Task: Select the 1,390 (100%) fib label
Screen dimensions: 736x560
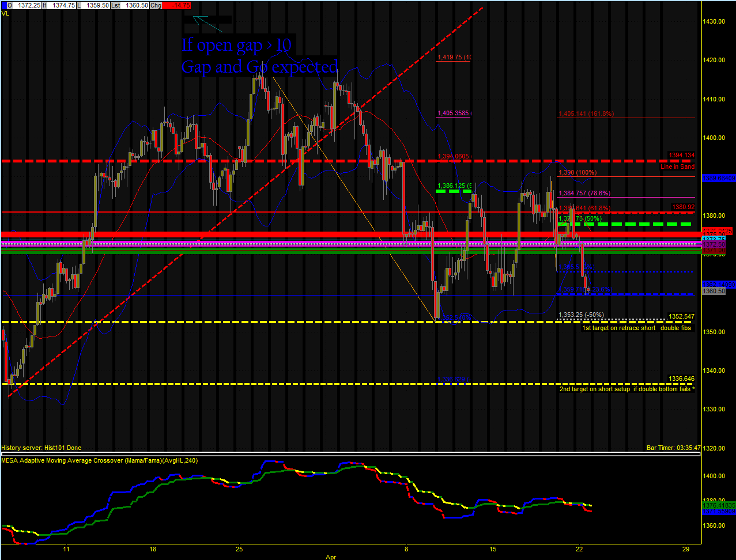Action: (577, 173)
